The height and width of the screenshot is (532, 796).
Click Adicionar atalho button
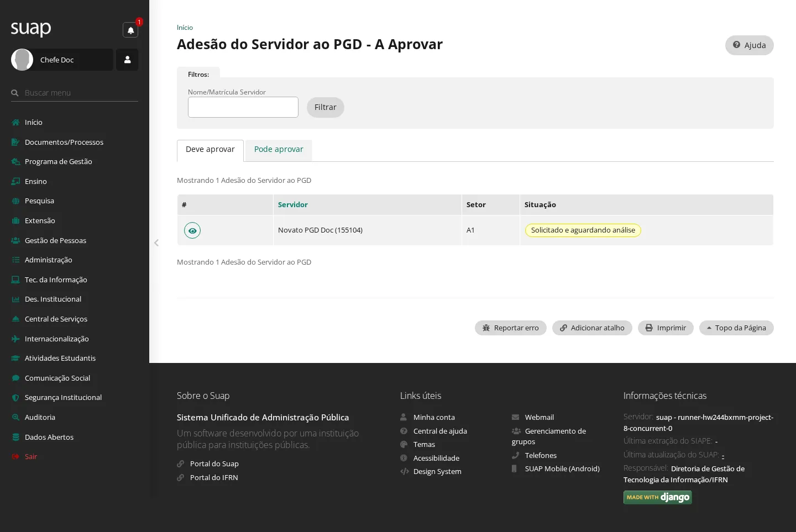coord(592,328)
